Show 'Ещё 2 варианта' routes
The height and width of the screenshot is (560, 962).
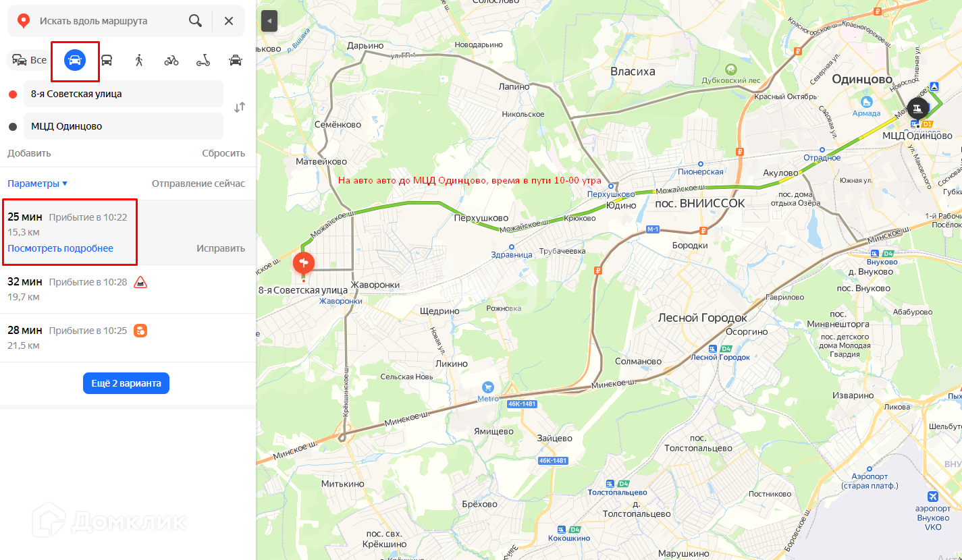click(x=126, y=383)
